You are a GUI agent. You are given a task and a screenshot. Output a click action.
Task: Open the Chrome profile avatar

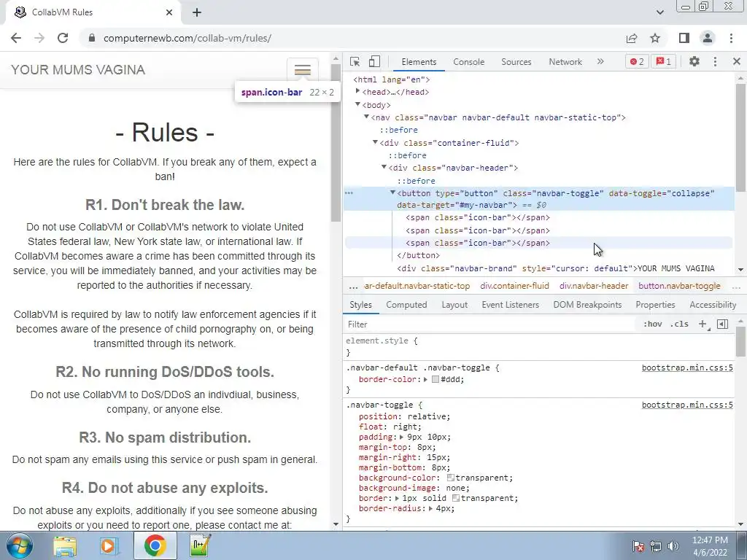pos(708,38)
